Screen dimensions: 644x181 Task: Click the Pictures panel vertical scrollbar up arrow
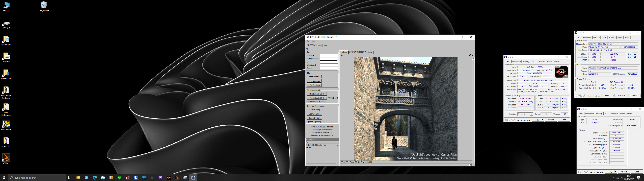tap(473, 58)
